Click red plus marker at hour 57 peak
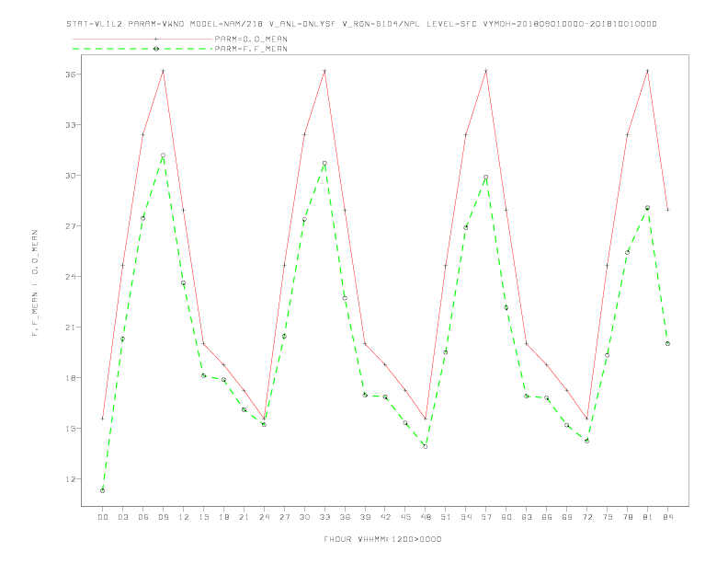This screenshot has width=728, height=563. point(486,71)
